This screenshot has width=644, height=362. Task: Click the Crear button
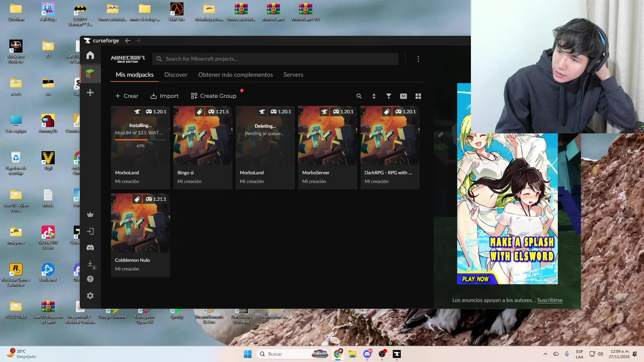click(126, 96)
